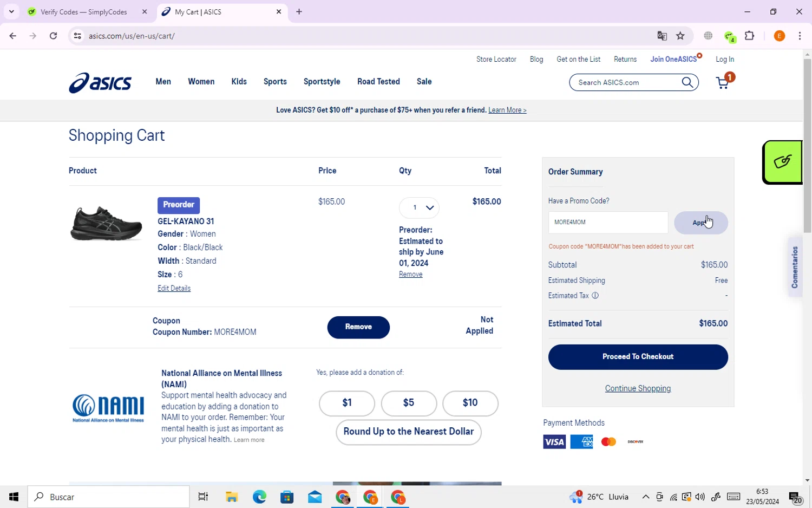Click the promo code input field
Screen dimensions: 812x508
tap(608, 223)
